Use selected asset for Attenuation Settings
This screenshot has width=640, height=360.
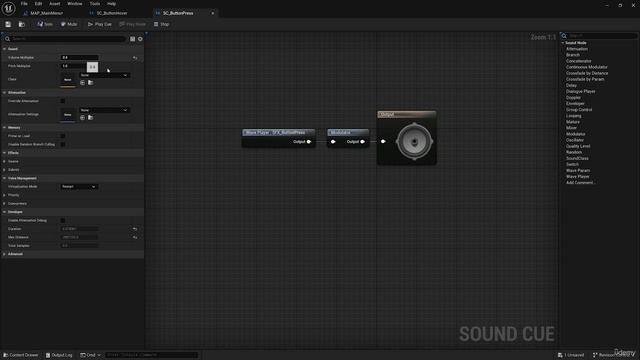click(x=82, y=118)
